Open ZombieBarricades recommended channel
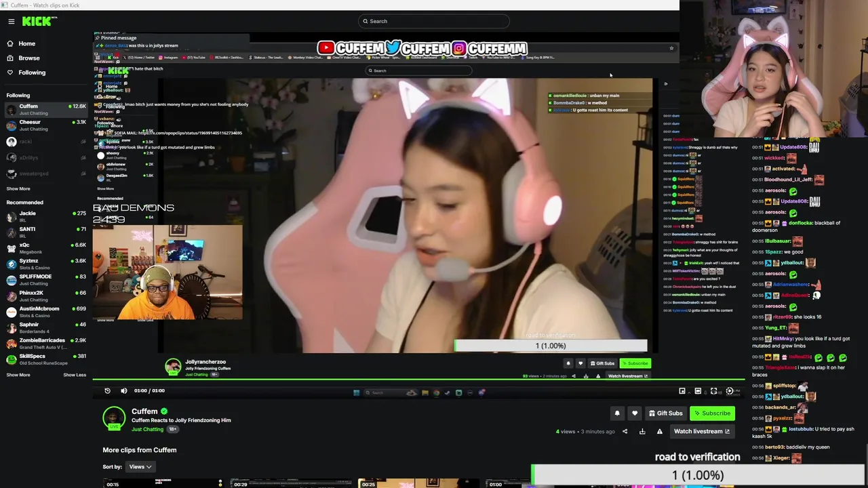The width and height of the screenshot is (868, 488). pos(46,344)
